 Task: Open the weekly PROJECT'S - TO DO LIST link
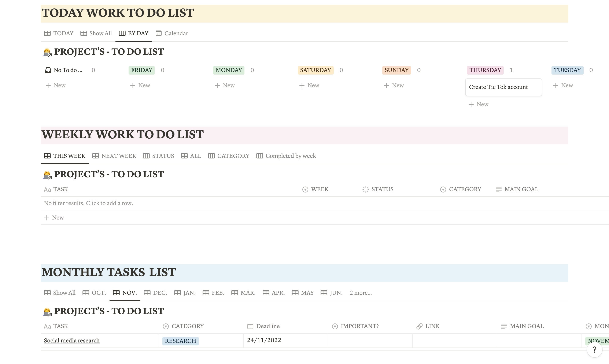(109, 175)
